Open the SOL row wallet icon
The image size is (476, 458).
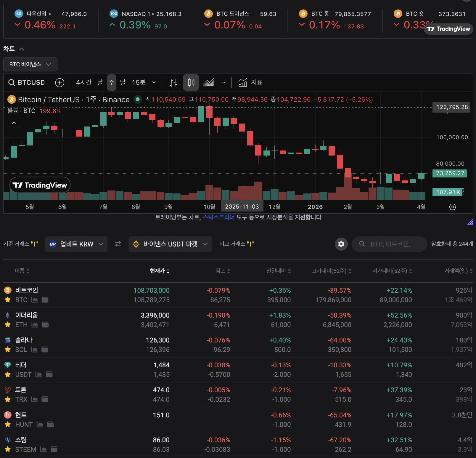45,350
